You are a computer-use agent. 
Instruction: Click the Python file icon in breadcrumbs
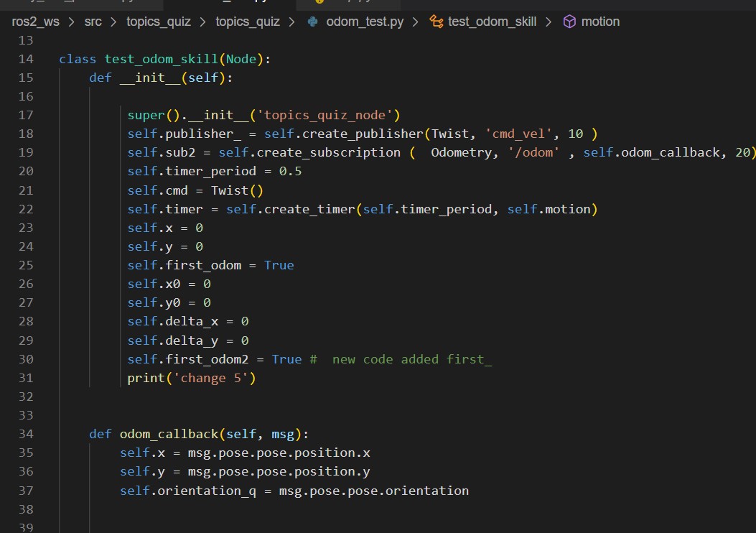[x=312, y=22]
